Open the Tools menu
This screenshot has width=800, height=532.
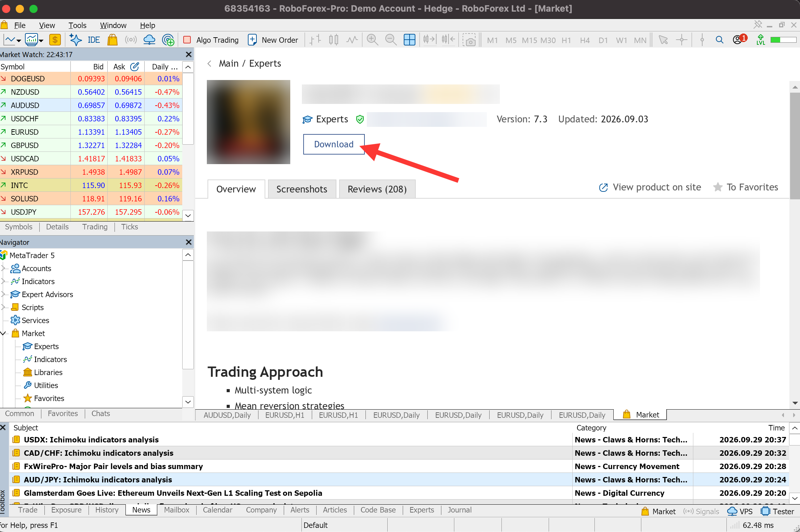[x=77, y=25]
